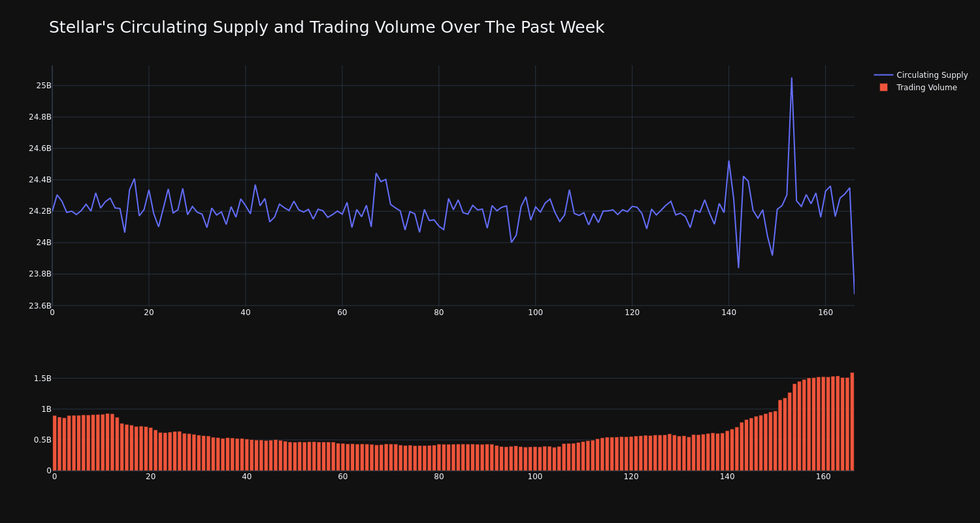
Task: Click the x-axis label 120 on volume chart
Action: pos(631,477)
